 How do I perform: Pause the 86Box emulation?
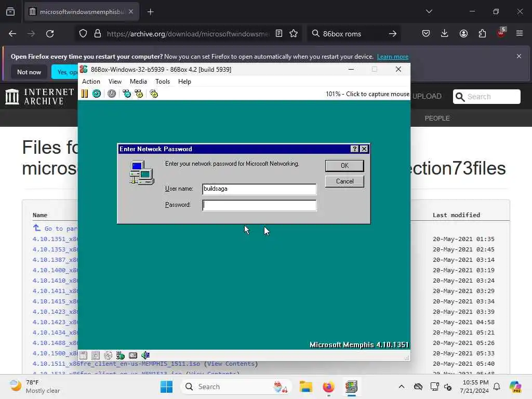pos(85,94)
